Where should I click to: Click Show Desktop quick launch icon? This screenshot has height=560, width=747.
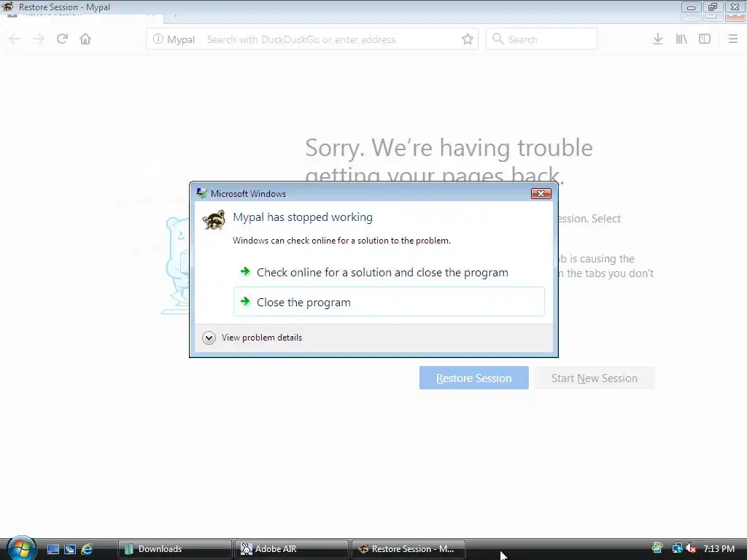point(53,549)
